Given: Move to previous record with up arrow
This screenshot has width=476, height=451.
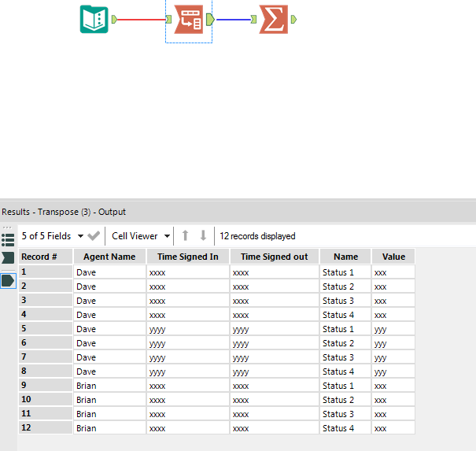Looking at the screenshot, I should tap(185, 235).
